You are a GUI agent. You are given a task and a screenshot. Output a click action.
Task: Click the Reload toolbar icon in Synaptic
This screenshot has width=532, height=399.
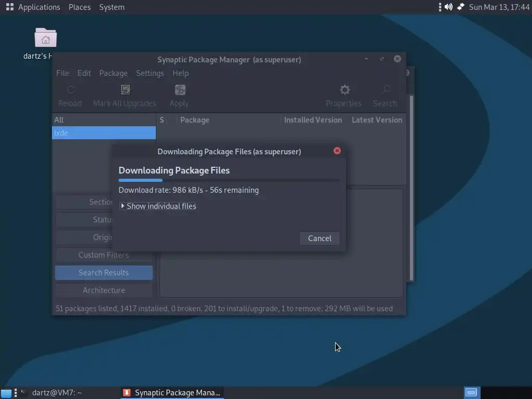[70, 96]
